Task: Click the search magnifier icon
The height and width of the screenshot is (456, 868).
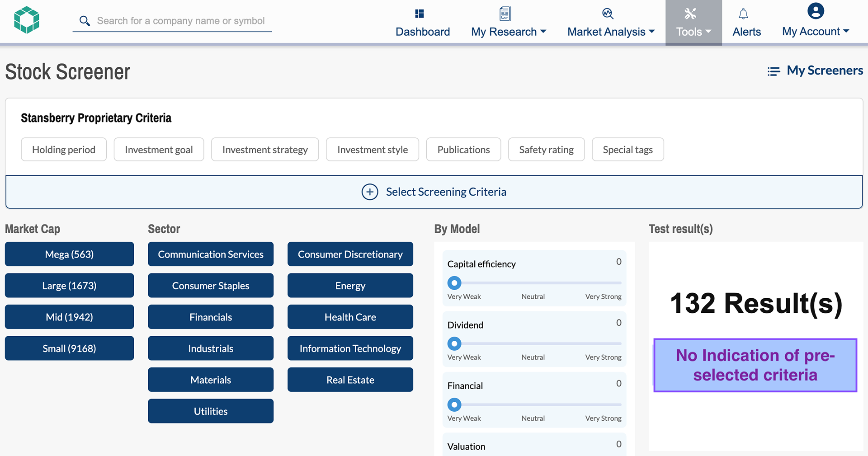Action: (x=85, y=21)
